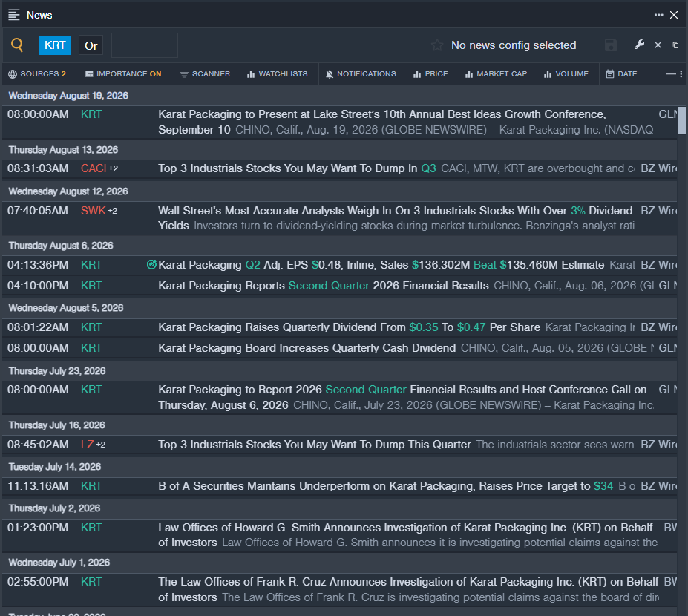Screen dimensions: 688x616
Task: Toggle the Importance ON filter
Action: pyautogui.click(x=123, y=73)
